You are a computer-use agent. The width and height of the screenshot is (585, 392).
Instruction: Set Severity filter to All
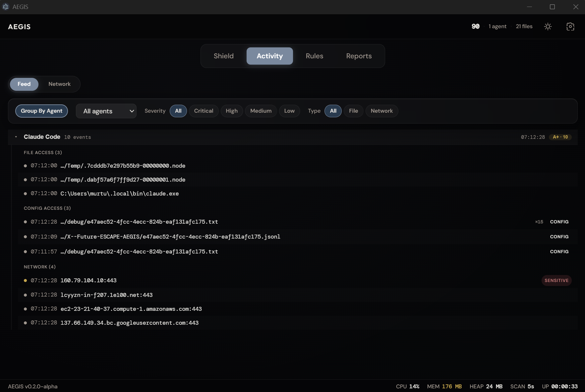[x=178, y=111]
